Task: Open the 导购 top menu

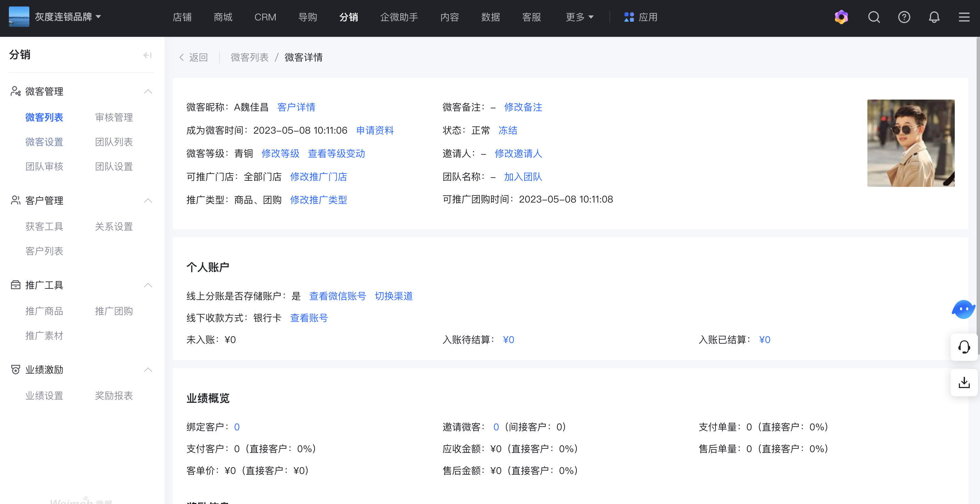Action: click(x=307, y=17)
